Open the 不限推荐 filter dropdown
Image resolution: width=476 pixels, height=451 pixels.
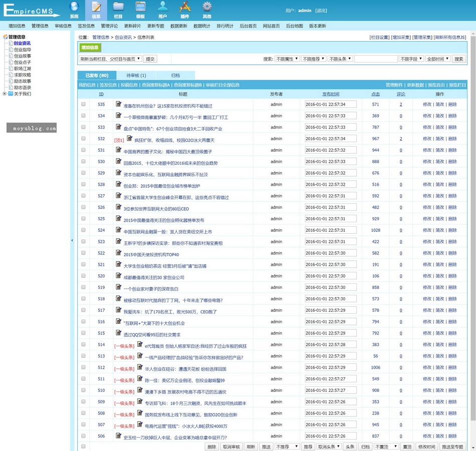(314, 59)
